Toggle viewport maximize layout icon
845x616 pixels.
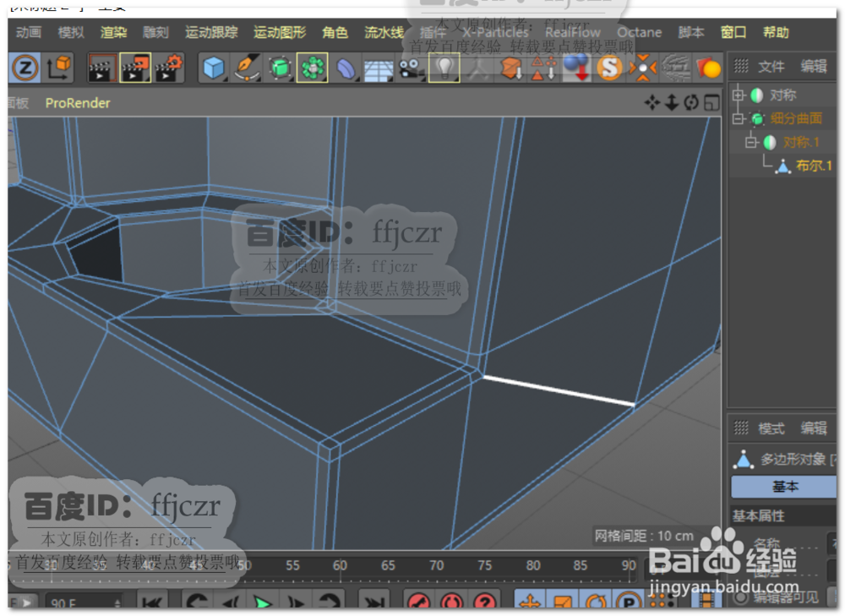tap(711, 102)
